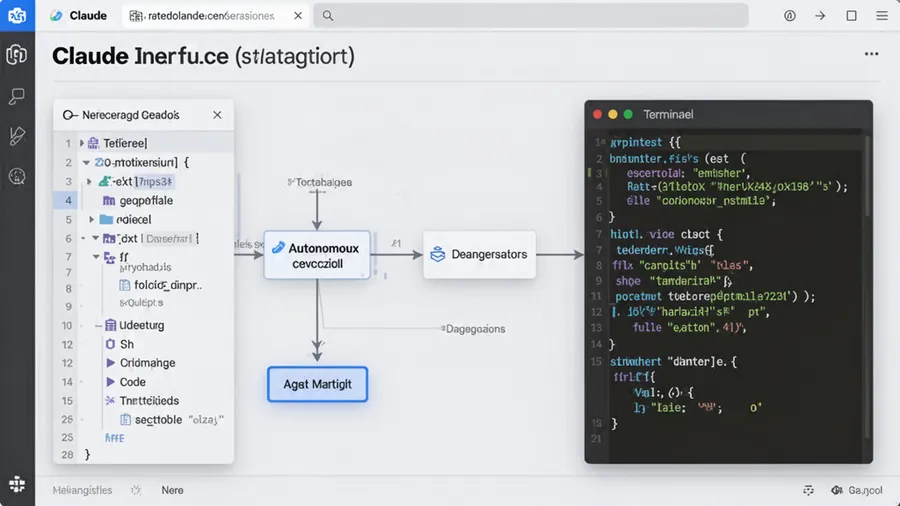900x506 pixels.
Task: Select the folcic_dinpr file row
Action: pos(160,285)
